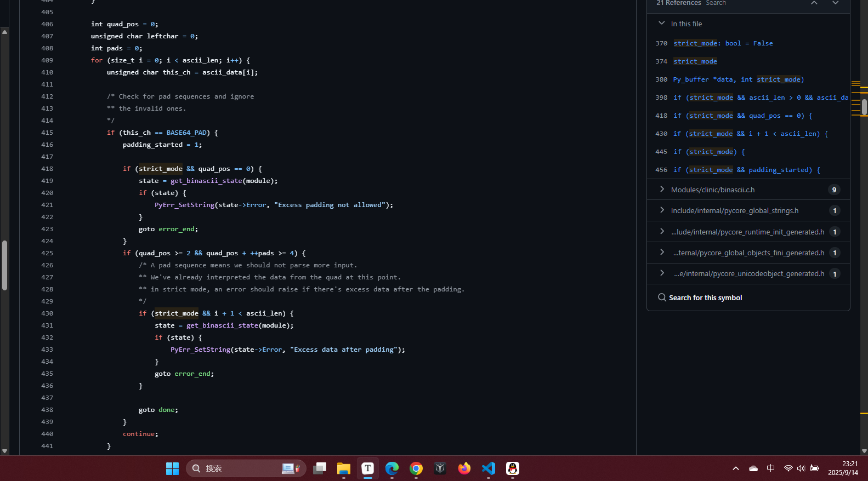
Task: Expand pycore_runtime_init_generated.h references
Action: tap(662, 232)
